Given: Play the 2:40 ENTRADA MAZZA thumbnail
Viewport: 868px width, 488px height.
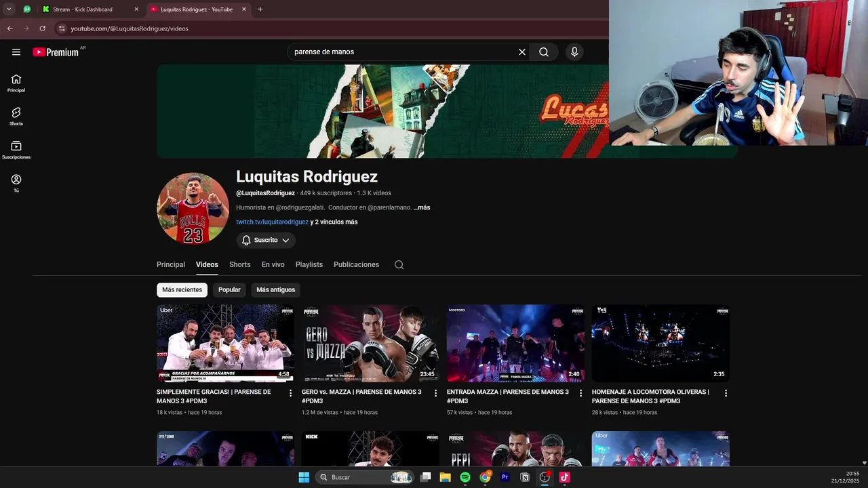Looking at the screenshot, I should point(515,344).
